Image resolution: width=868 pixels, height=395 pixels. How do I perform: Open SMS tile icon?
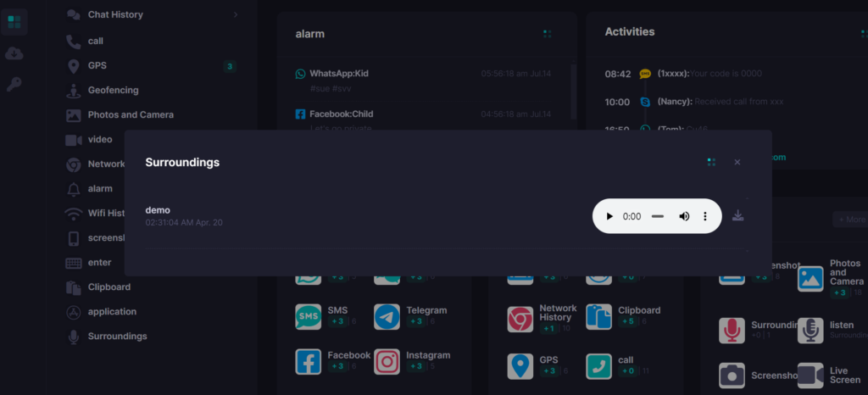click(x=308, y=317)
